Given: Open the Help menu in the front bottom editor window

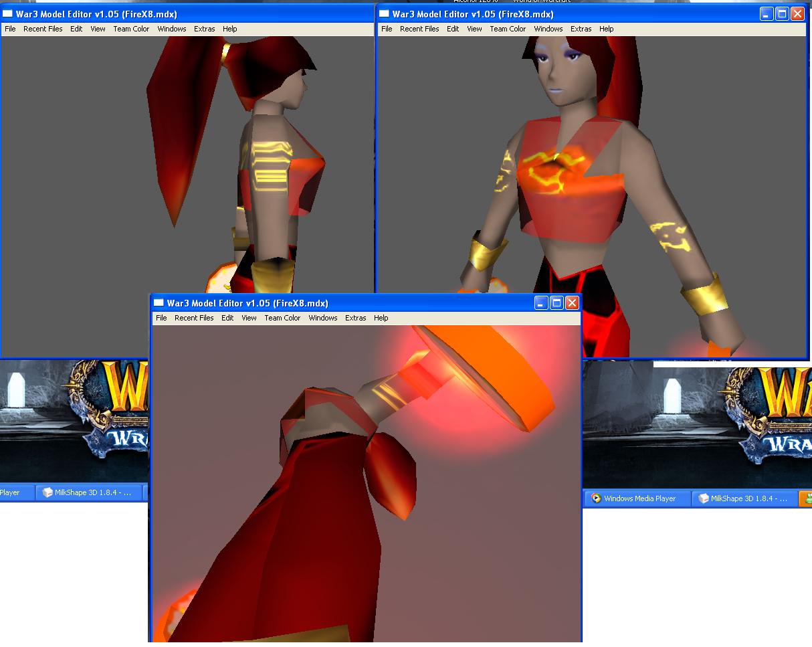Looking at the screenshot, I should pyautogui.click(x=381, y=318).
